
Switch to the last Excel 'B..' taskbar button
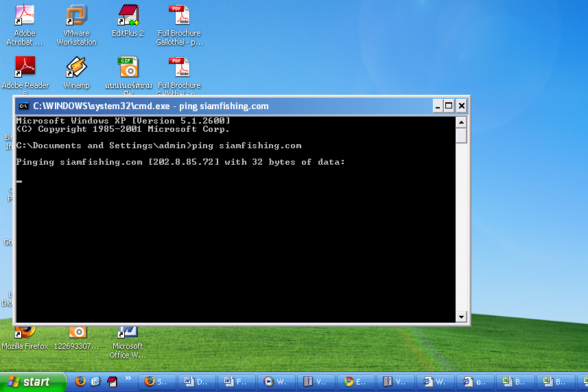click(554, 382)
